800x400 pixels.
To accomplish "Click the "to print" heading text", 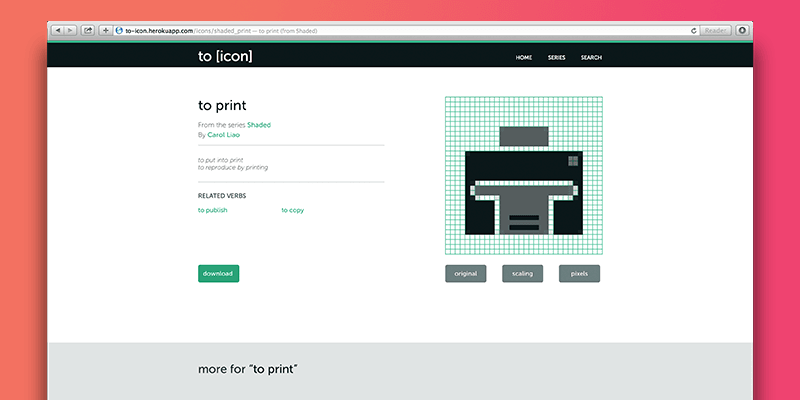I will pyautogui.click(x=222, y=106).
